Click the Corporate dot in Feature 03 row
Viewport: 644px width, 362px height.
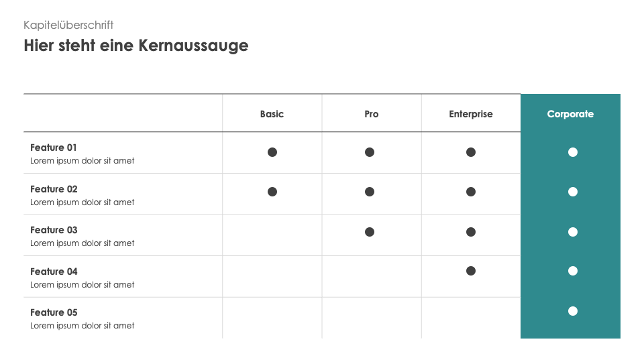(573, 232)
